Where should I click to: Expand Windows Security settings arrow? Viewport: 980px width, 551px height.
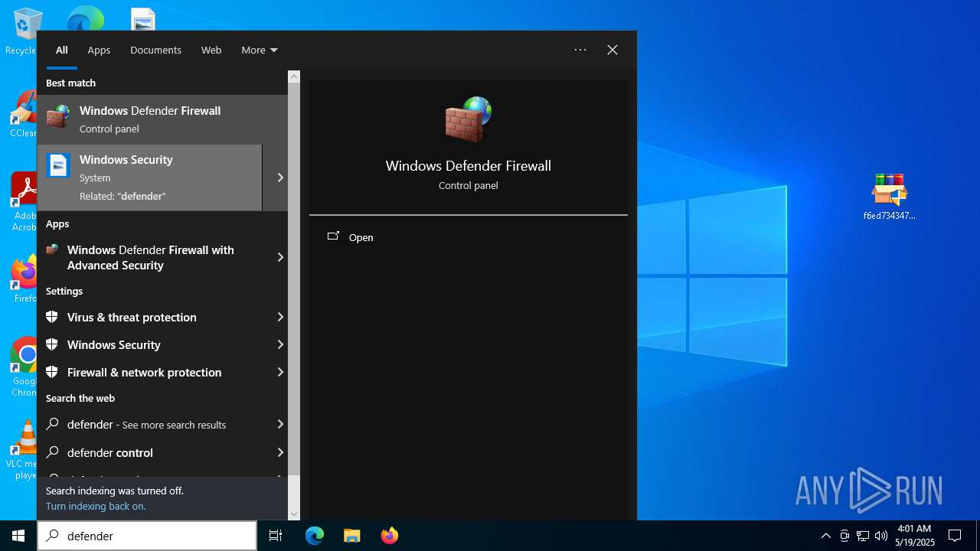point(280,344)
